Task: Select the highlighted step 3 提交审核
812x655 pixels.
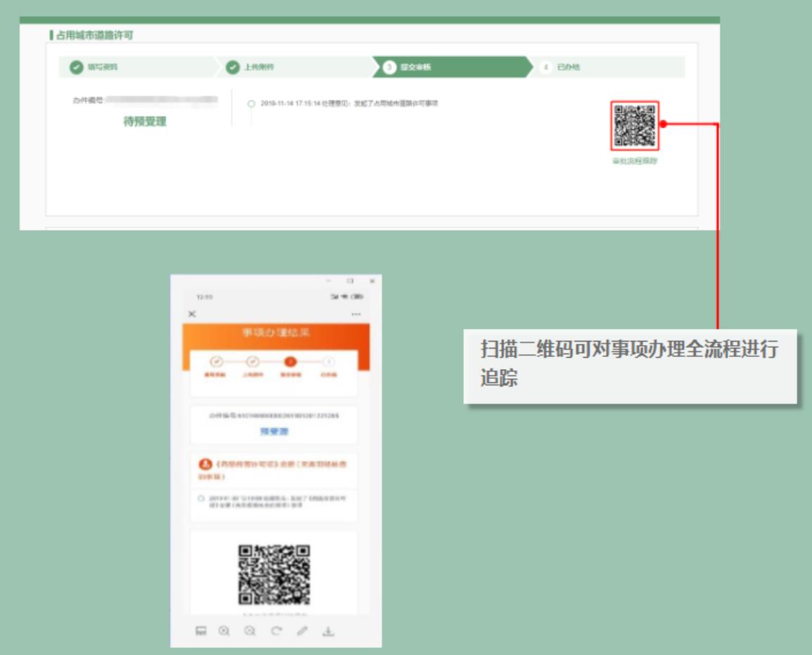Action: (452, 67)
